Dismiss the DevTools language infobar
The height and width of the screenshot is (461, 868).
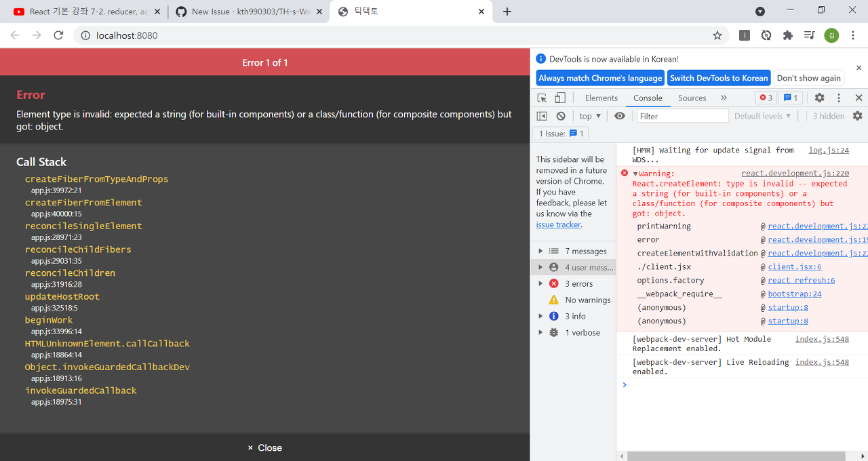[859, 68]
